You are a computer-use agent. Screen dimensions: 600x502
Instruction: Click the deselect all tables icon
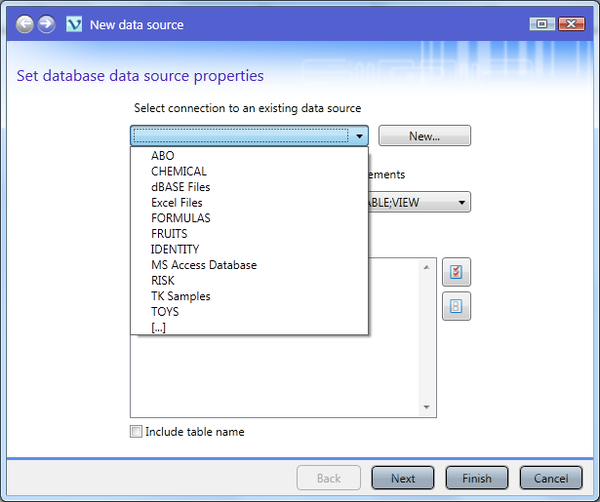click(456, 306)
